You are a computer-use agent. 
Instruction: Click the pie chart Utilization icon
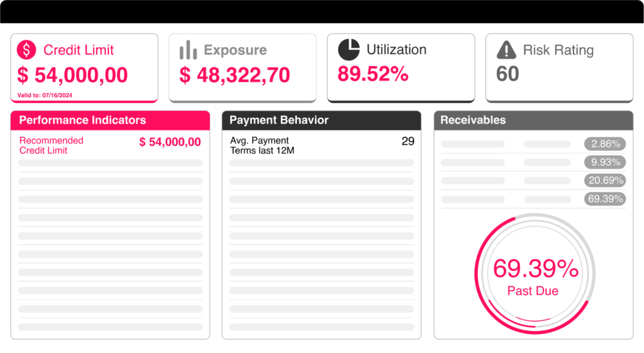coord(349,50)
